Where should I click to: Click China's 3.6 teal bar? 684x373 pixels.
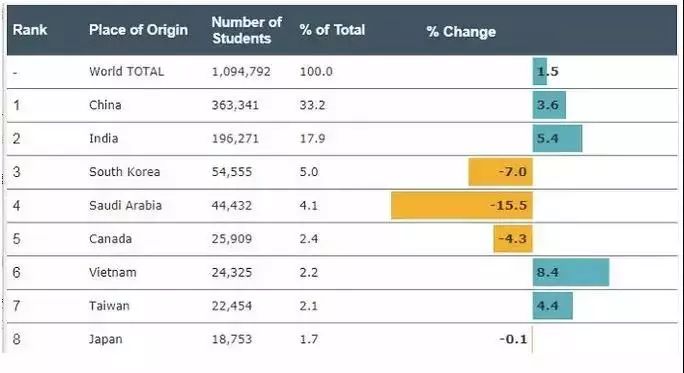point(549,105)
